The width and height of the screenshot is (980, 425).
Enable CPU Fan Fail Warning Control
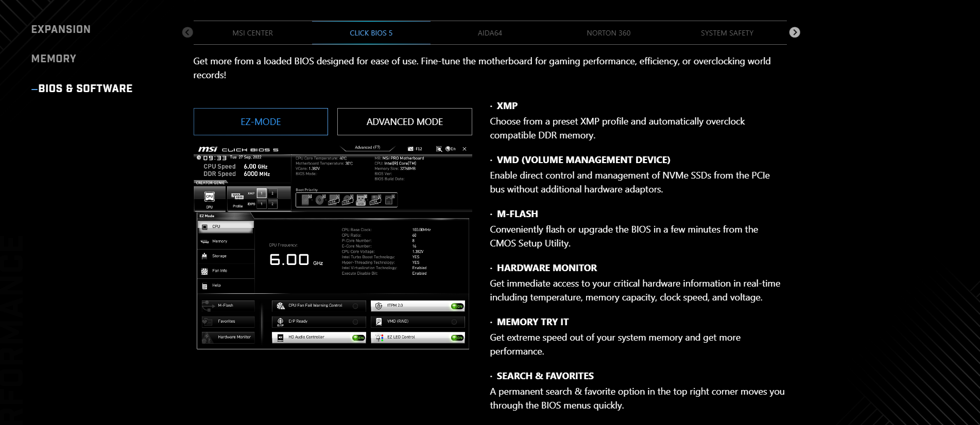click(x=355, y=306)
